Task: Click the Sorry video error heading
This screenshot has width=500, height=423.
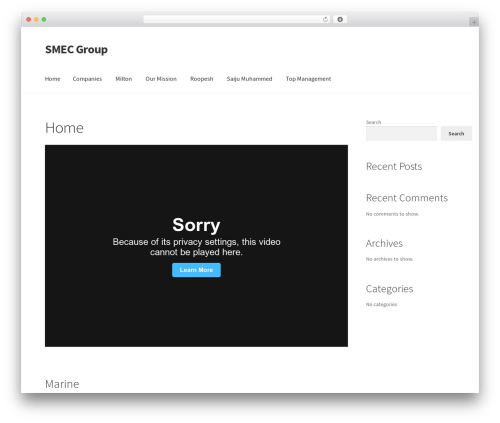Action: [196, 225]
